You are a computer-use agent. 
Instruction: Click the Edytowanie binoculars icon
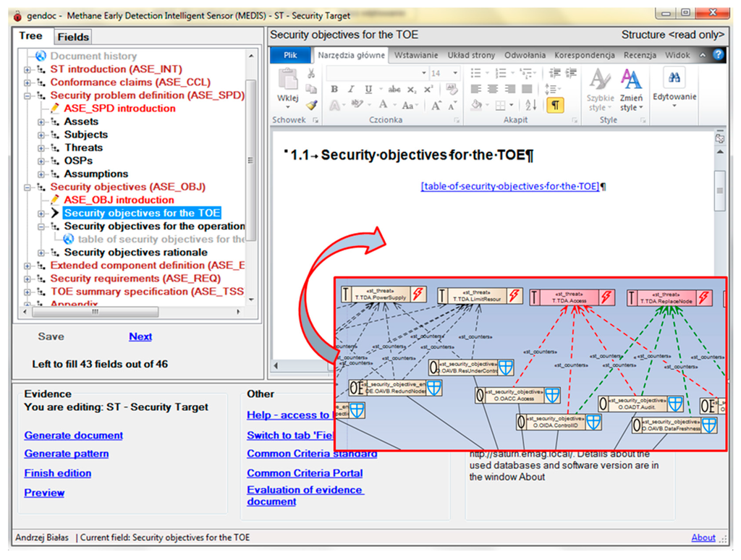coord(674,78)
